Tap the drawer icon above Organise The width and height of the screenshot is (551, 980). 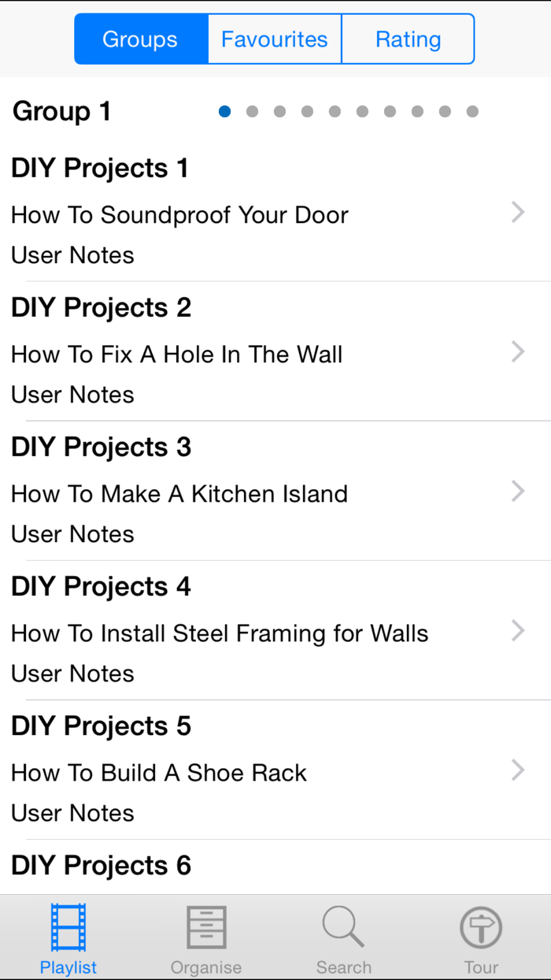click(205, 926)
